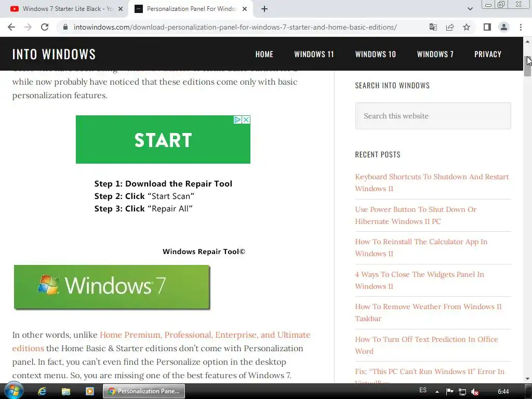Open the AdChoices info triangle icon
Viewport: 532px width, 399px height.
click(x=237, y=120)
